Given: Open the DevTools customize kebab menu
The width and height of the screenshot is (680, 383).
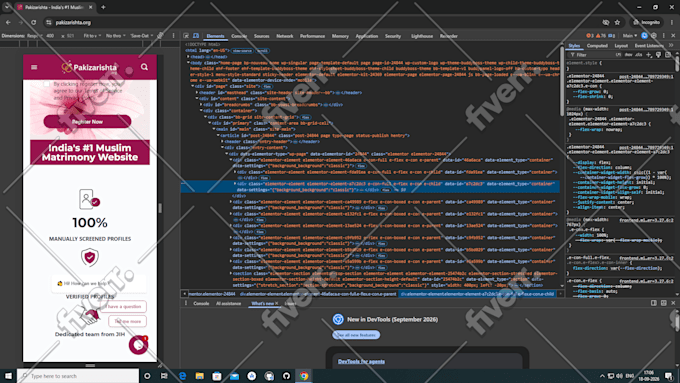Looking at the screenshot, I should (664, 36).
